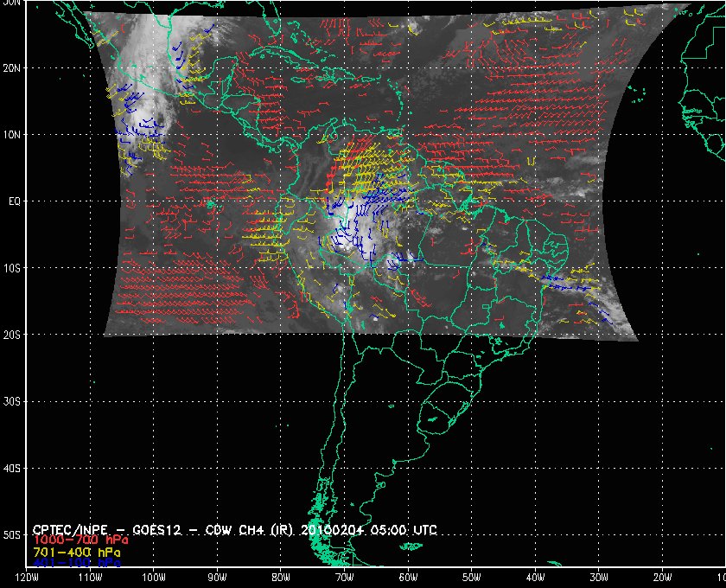The image size is (726, 588).
Task: Select the CPTEC/INPE GOES12 title text
Action: (x=107, y=529)
